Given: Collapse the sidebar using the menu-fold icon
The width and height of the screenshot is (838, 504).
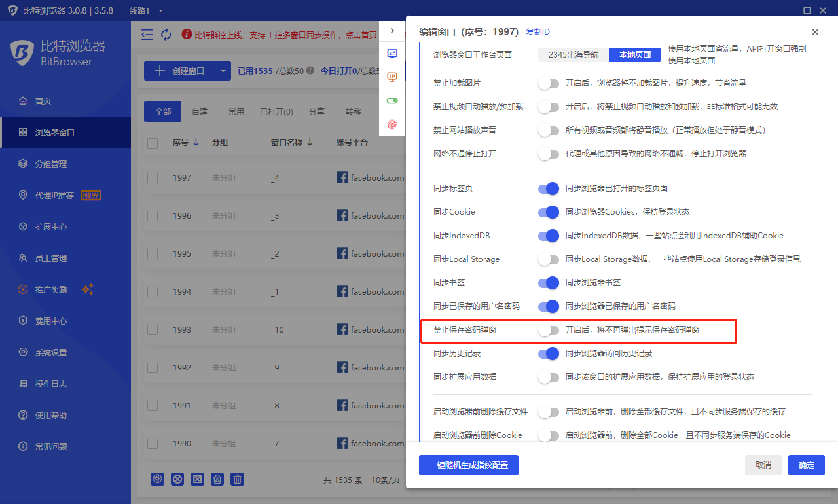Looking at the screenshot, I should pos(147,35).
